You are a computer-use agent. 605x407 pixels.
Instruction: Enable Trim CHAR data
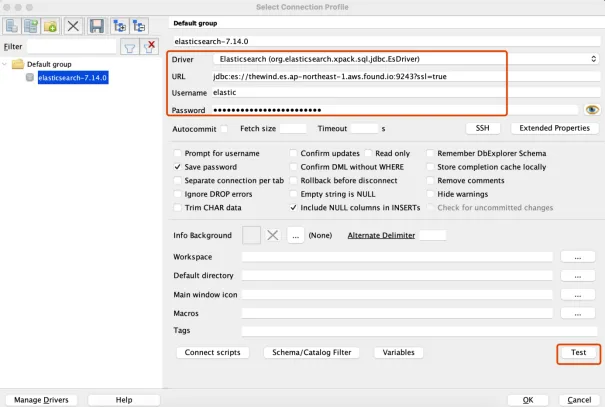coord(177,207)
